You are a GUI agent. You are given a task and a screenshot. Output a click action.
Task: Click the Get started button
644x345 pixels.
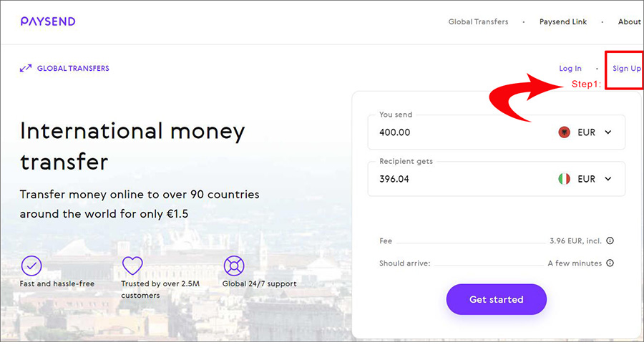click(496, 299)
